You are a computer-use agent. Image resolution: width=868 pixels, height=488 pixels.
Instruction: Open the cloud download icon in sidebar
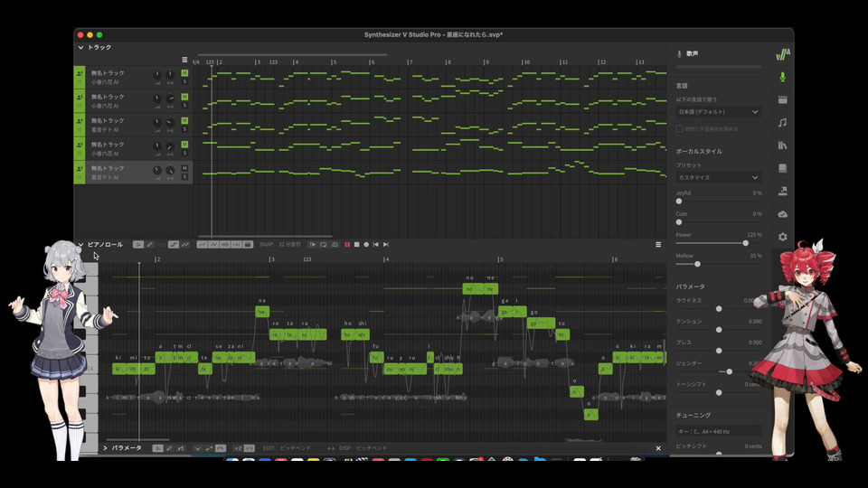click(x=782, y=213)
